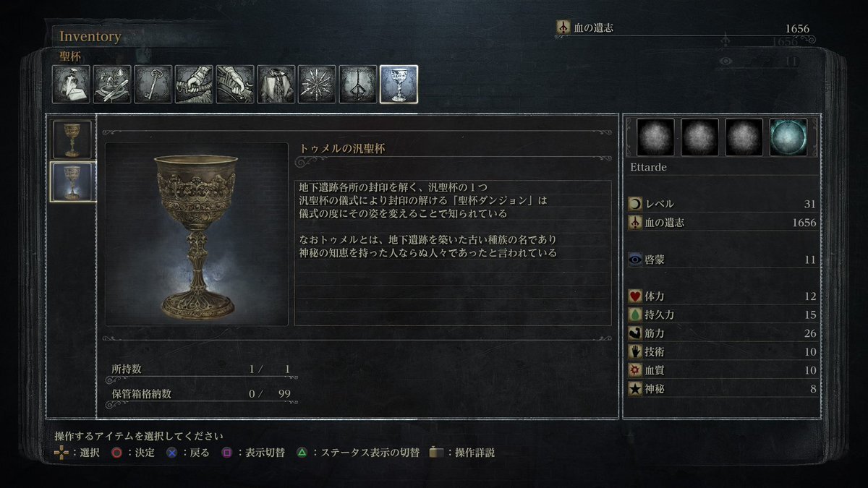Open the key items category
The image size is (868, 488).
click(153, 85)
